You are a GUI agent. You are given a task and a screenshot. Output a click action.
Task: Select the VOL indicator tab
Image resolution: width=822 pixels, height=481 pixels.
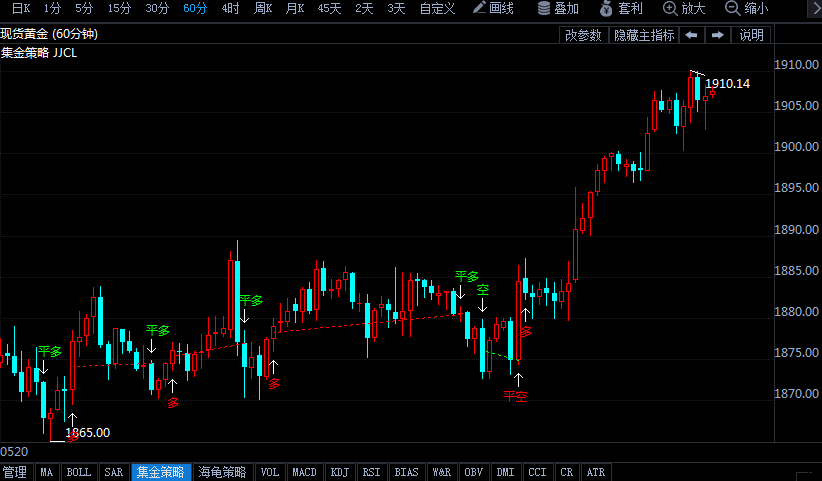pos(270,472)
